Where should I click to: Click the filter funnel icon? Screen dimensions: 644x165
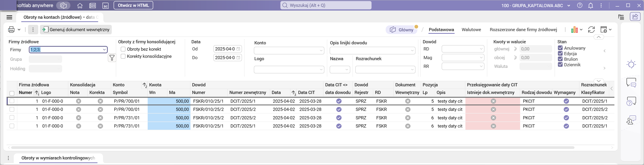[112, 58]
